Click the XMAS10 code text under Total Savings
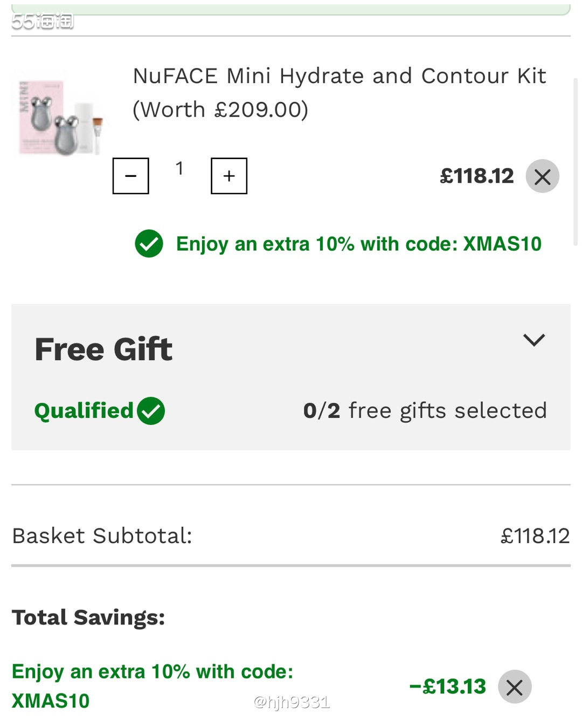The width and height of the screenshot is (582, 728). tap(51, 701)
